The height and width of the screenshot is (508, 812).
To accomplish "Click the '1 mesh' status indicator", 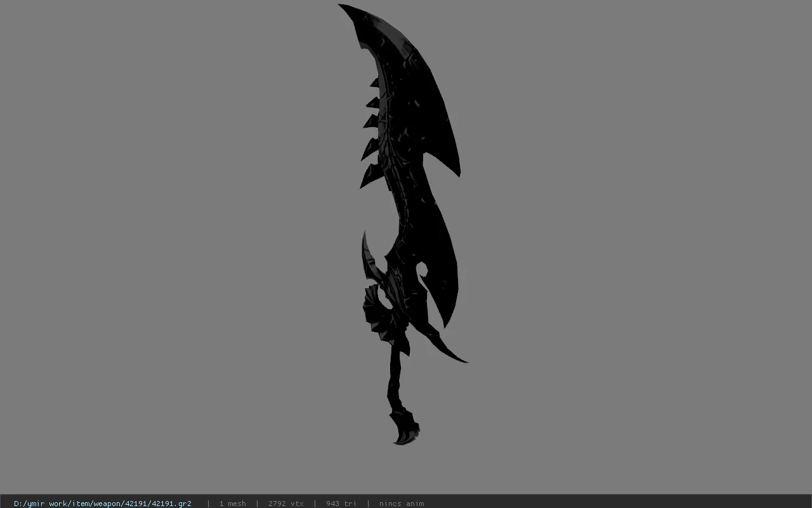I will pyautogui.click(x=232, y=503).
